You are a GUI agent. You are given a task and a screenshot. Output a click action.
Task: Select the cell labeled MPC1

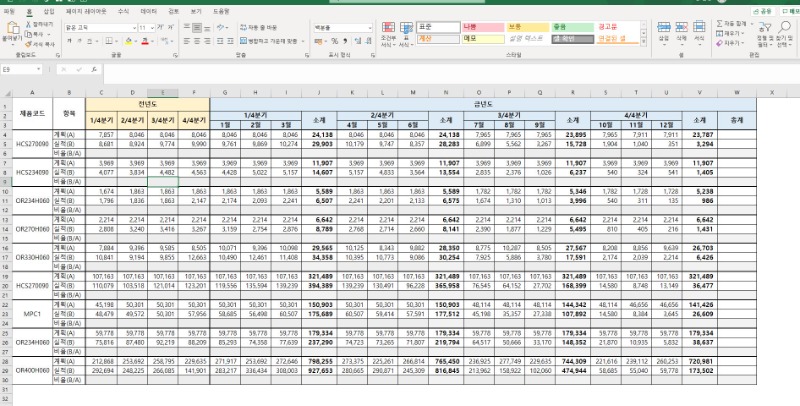tap(32, 314)
